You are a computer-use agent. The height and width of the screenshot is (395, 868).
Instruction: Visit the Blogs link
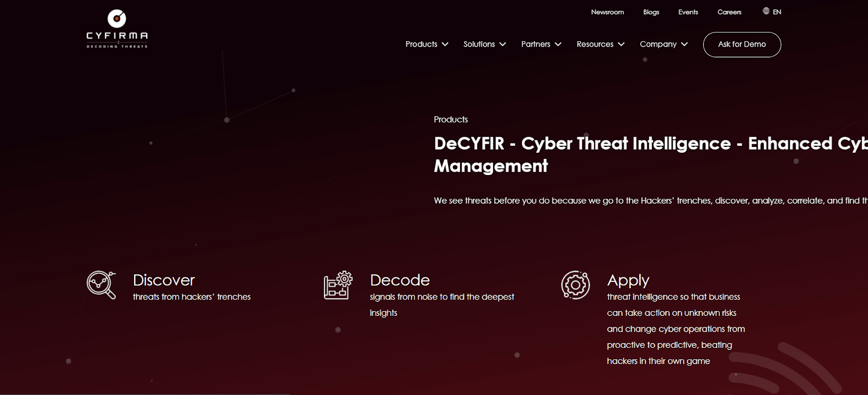(651, 12)
